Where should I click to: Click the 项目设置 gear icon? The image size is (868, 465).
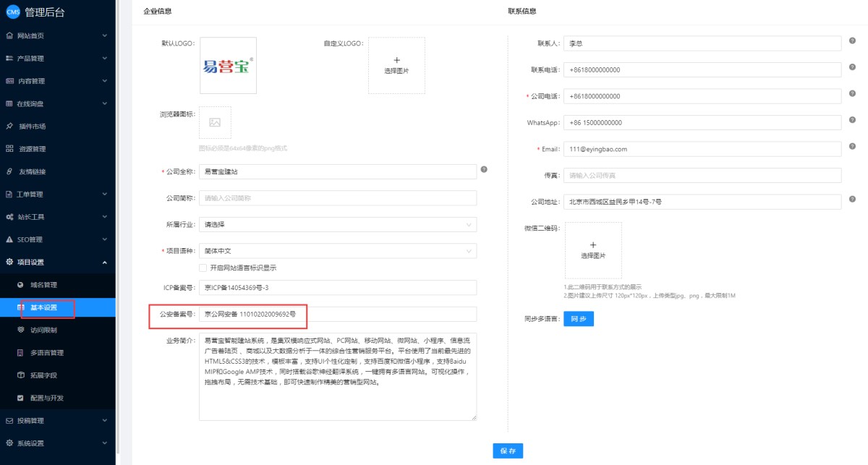9,262
